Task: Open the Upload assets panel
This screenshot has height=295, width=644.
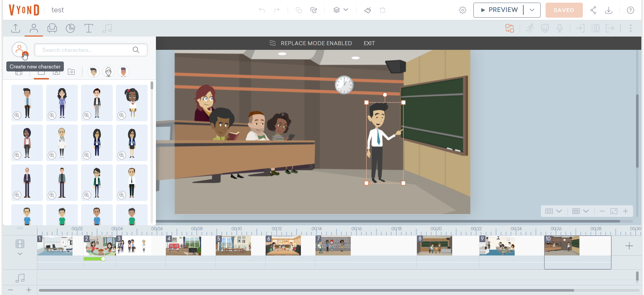Action: [x=16, y=28]
